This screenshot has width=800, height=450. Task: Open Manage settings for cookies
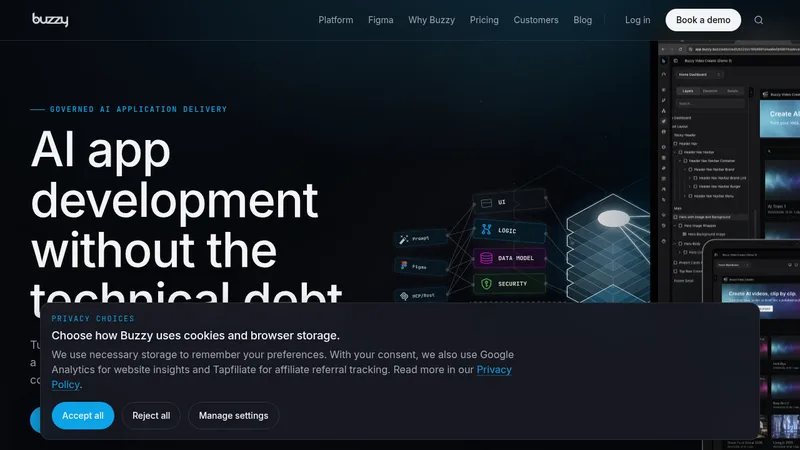tap(233, 415)
